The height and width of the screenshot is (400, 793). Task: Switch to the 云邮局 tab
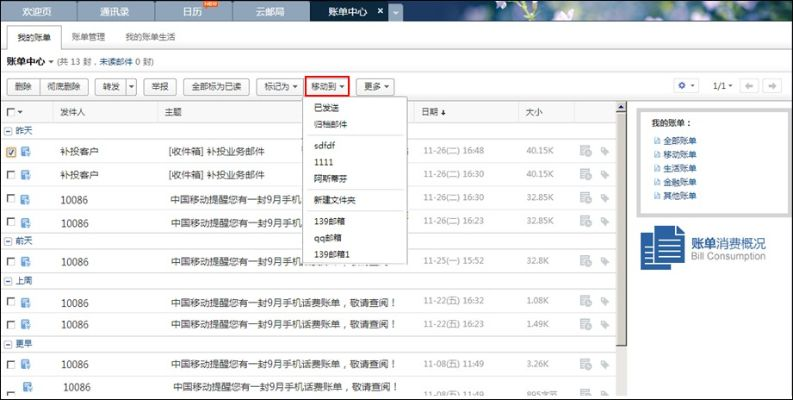click(270, 11)
